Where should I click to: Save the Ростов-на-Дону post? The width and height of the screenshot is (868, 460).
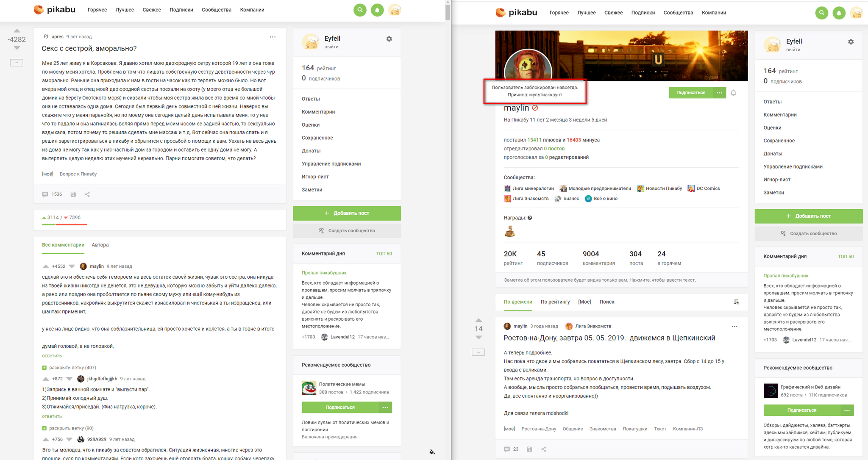(529, 449)
